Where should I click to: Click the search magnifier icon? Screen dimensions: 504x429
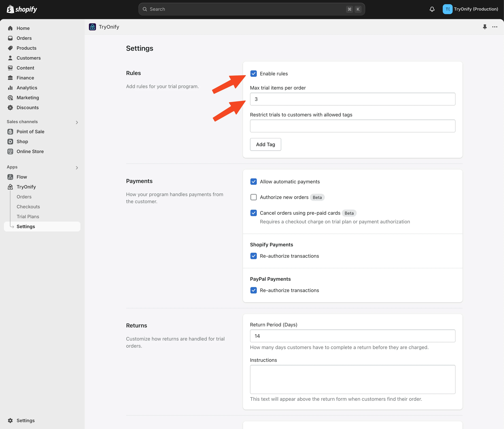click(x=145, y=9)
